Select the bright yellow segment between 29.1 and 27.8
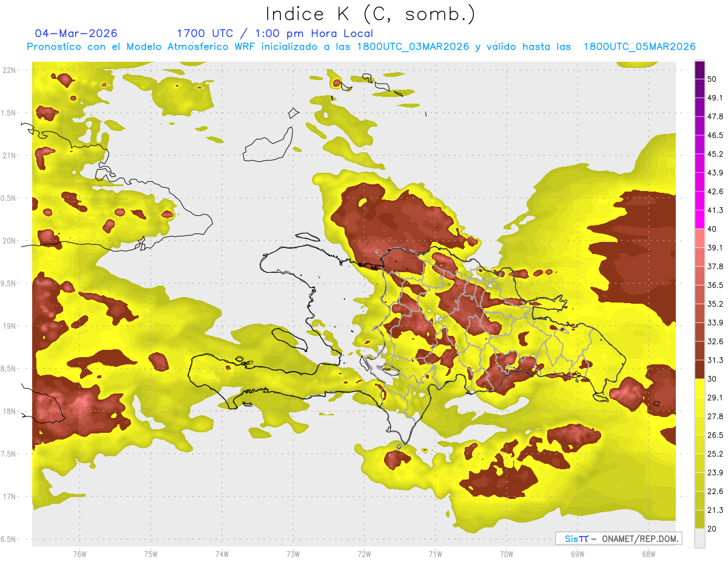Image resolution: width=728 pixels, height=562 pixels. (699, 407)
